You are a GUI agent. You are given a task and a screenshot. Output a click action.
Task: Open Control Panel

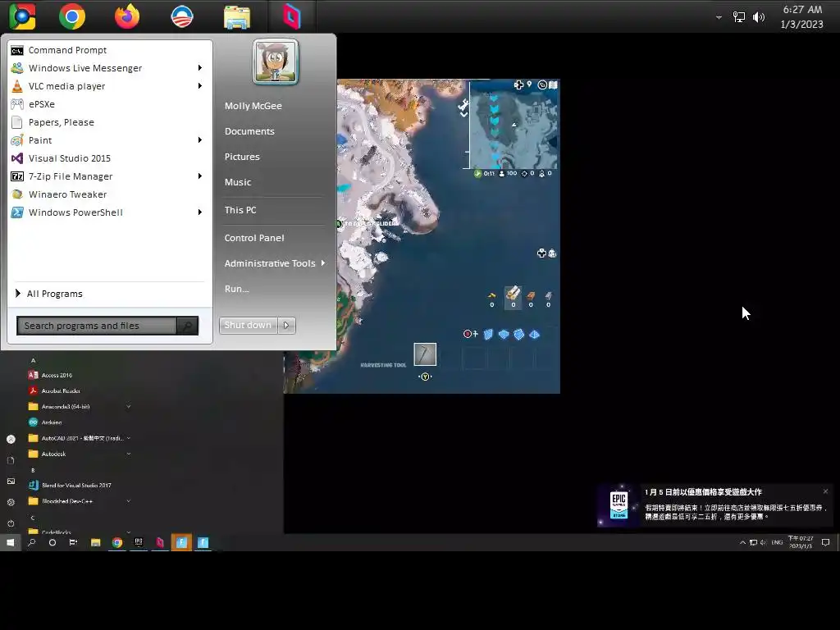[254, 238]
